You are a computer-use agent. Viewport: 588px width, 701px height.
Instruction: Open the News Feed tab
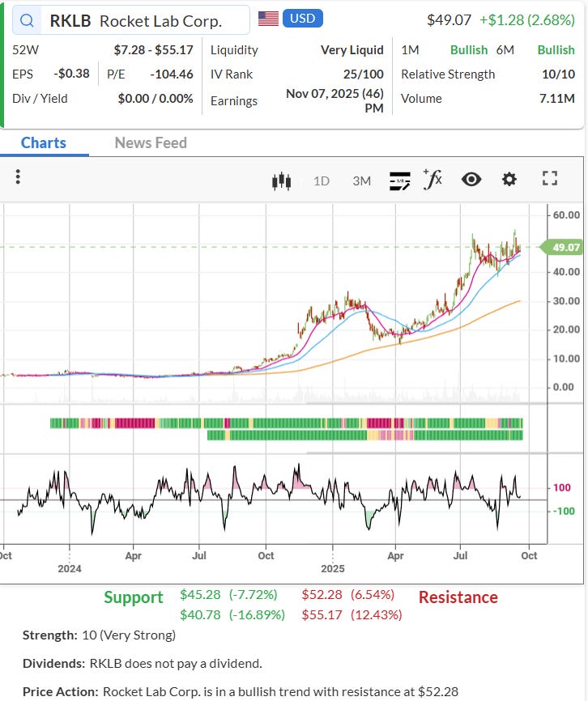tap(151, 143)
